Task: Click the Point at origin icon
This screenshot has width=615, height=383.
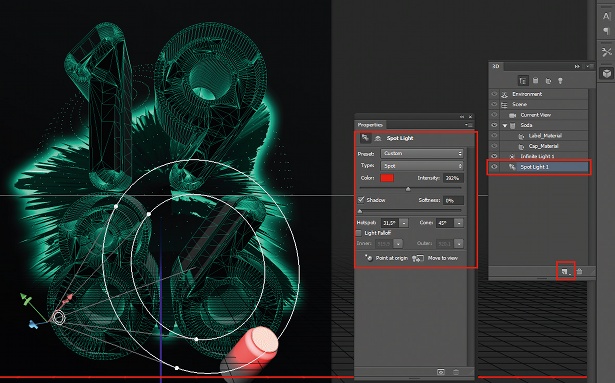Action: (368, 258)
